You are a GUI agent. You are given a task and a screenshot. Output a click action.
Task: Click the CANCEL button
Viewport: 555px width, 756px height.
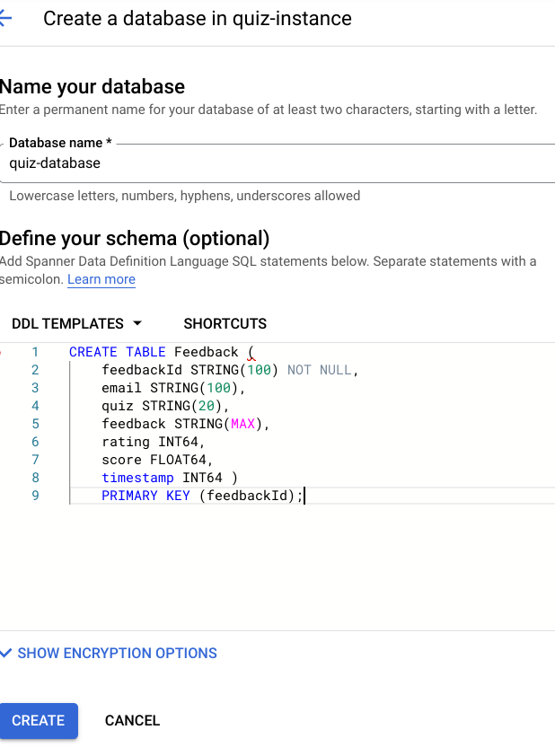tap(132, 720)
